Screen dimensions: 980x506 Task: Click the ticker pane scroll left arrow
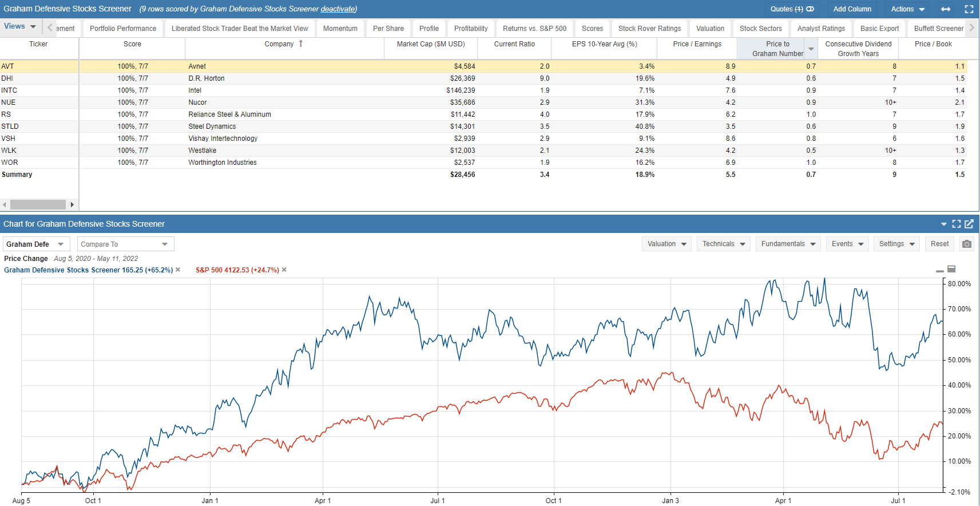tap(5, 204)
